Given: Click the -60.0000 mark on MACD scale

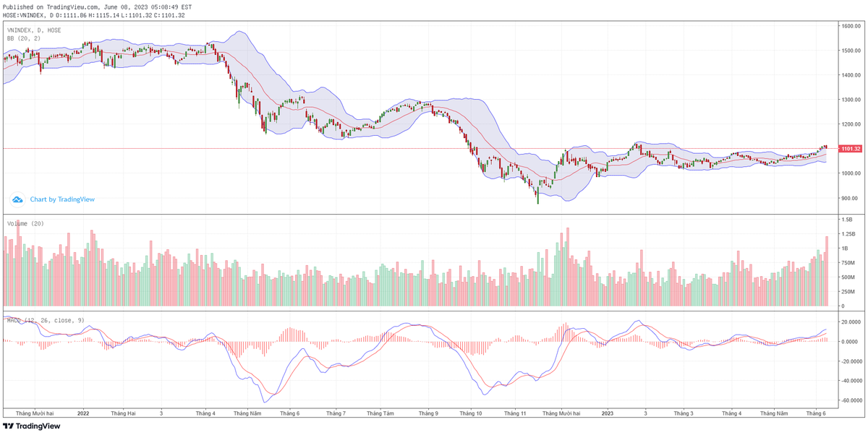Looking at the screenshot, I should [849, 400].
